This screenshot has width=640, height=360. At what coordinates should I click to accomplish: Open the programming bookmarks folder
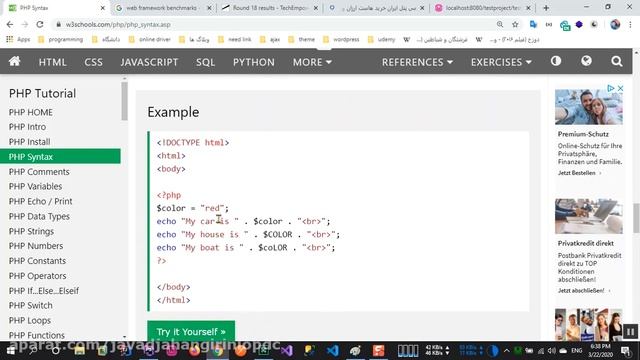tap(61, 40)
